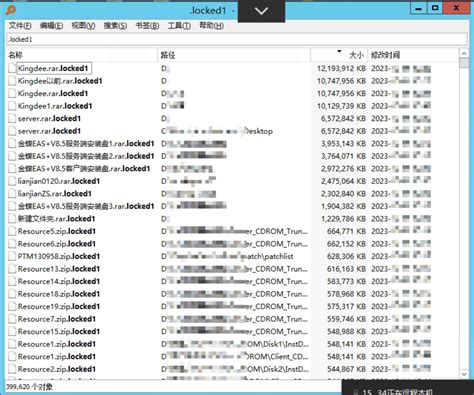Click the size value 1,229,786 KB
Image resolution: width=474 pixels, height=395 pixels.
tap(343, 219)
